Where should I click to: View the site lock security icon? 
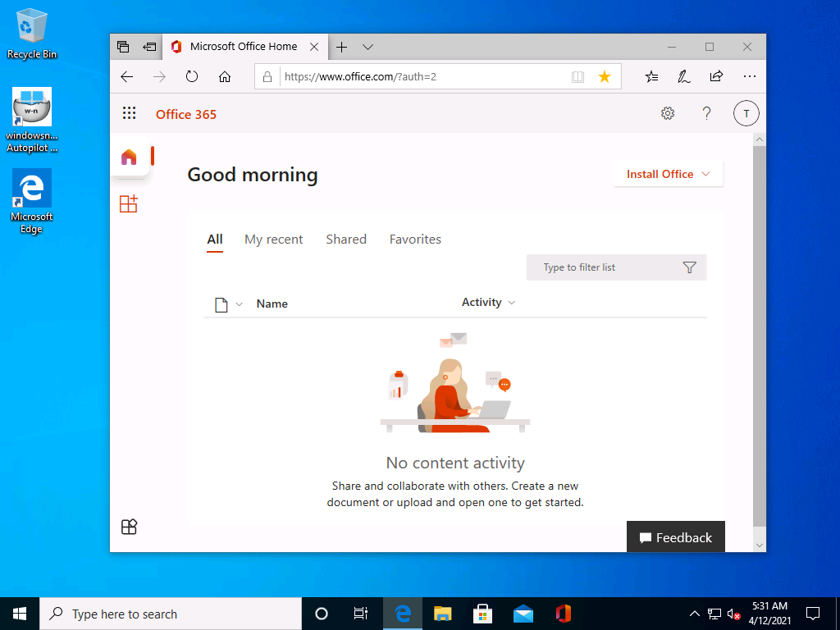pyautogui.click(x=267, y=76)
